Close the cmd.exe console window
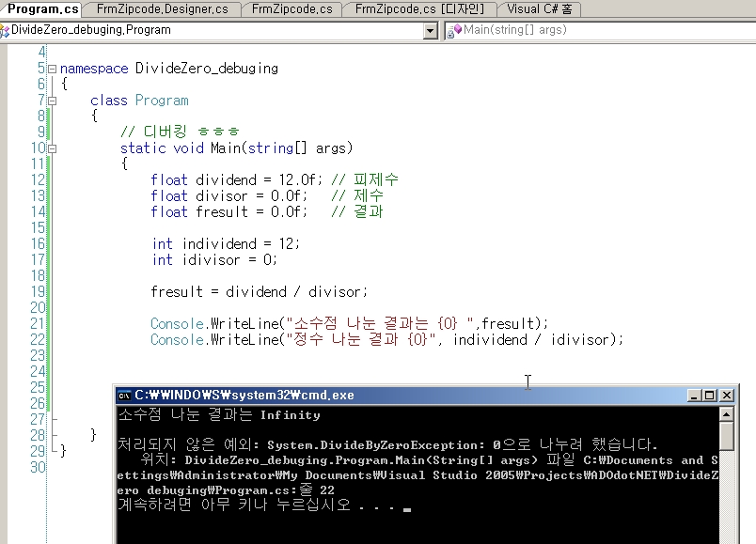756x544 pixels. click(727, 396)
